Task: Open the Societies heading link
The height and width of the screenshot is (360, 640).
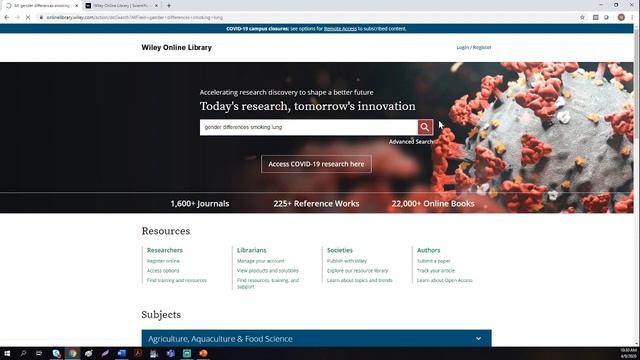Action: pos(340,250)
